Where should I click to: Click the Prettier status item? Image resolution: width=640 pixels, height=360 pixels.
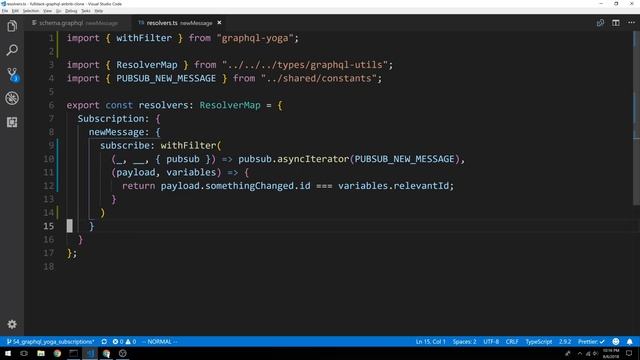point(591,342)
